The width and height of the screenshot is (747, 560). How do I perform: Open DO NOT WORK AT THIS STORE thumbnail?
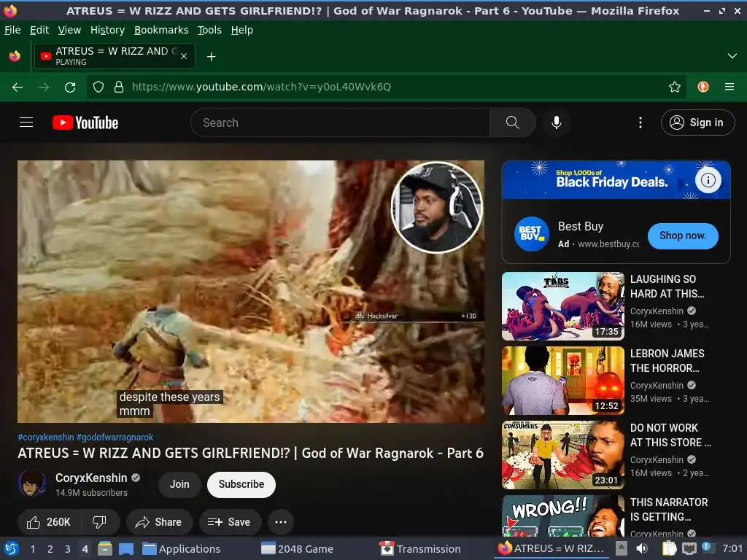pyautogui.click(x=562, y=455)
